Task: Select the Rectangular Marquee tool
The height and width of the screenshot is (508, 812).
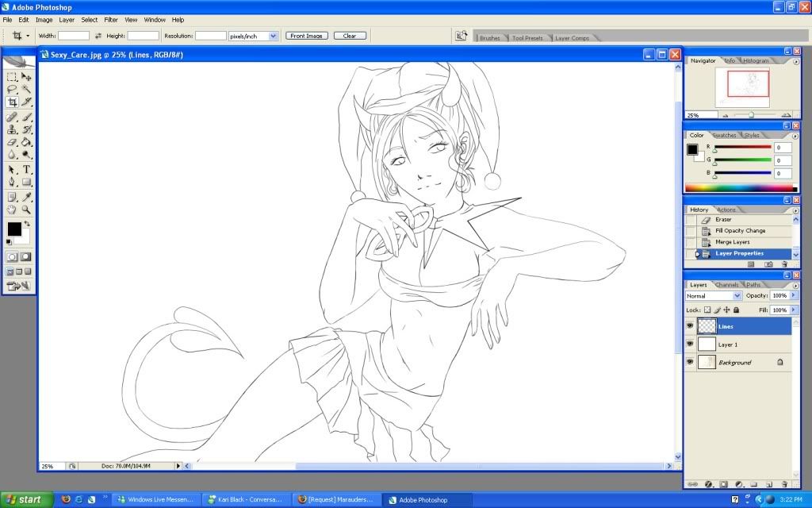Action: pos(12,77)
